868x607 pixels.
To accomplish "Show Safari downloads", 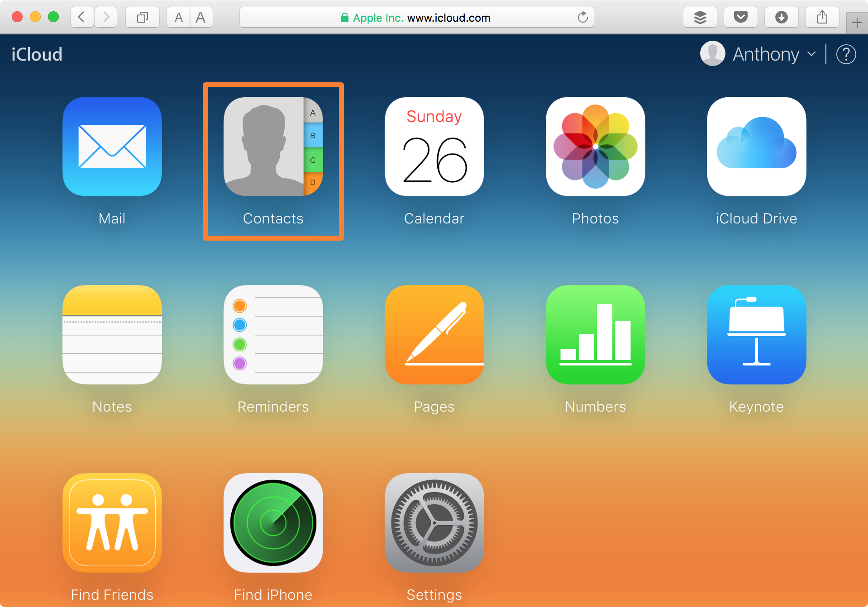I will click(x=782, y=17).
